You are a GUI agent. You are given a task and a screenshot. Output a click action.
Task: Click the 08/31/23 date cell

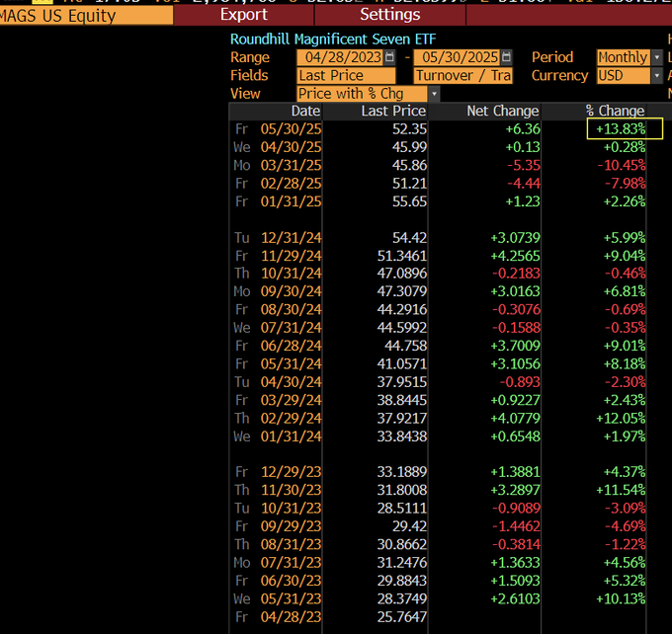click(291, 544)
